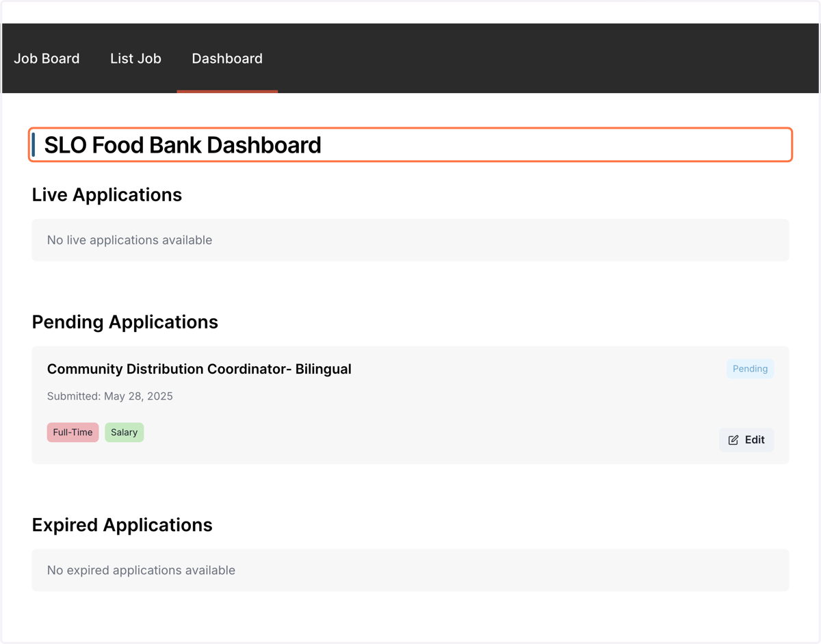The width and height of the screenshot is (821, 644).
Task: Go to the List Job tab
Action: click(x=135, y=59)
